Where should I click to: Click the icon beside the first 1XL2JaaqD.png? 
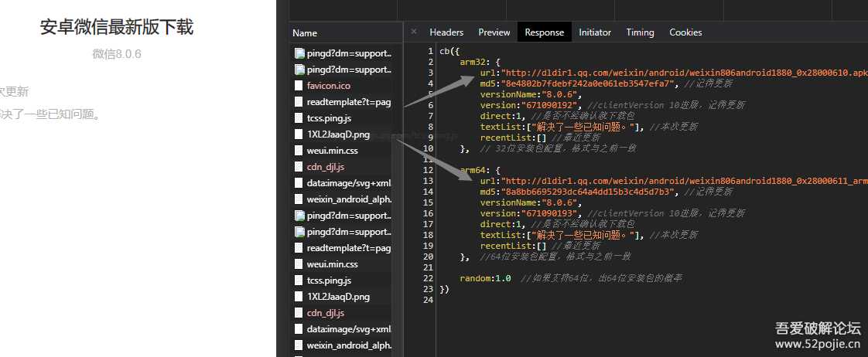click(299, 134)
